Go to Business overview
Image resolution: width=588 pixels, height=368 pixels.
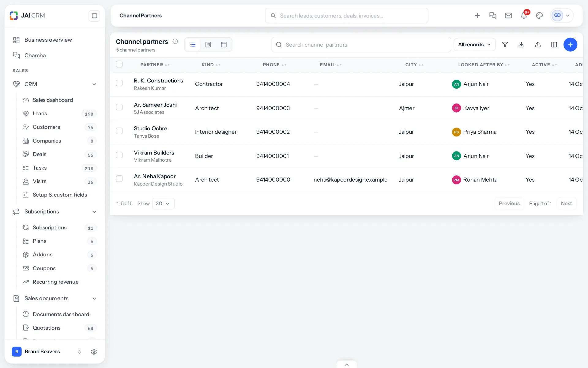(x=55, y=40)
